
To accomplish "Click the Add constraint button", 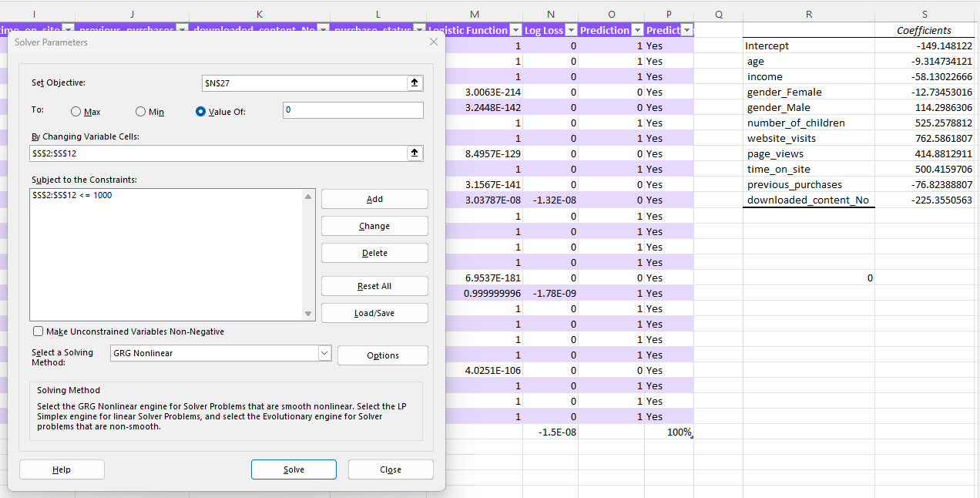I will 374,199.
